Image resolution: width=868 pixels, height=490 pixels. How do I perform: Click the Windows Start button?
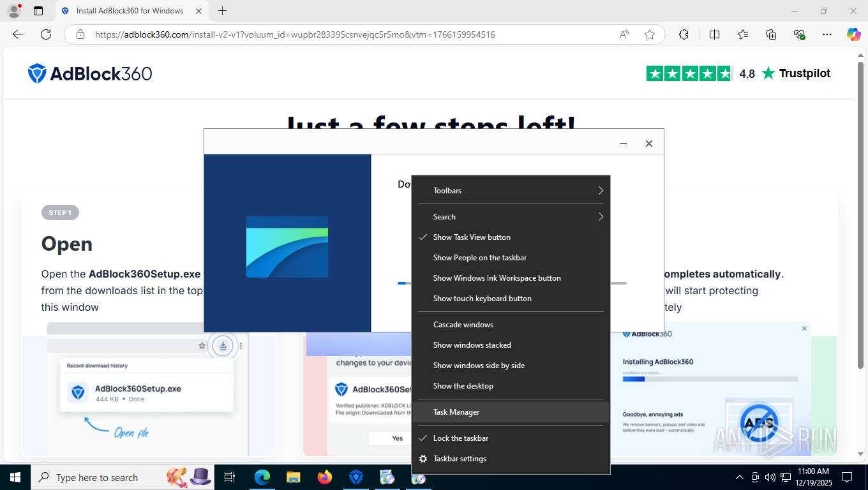click(15, 477)
